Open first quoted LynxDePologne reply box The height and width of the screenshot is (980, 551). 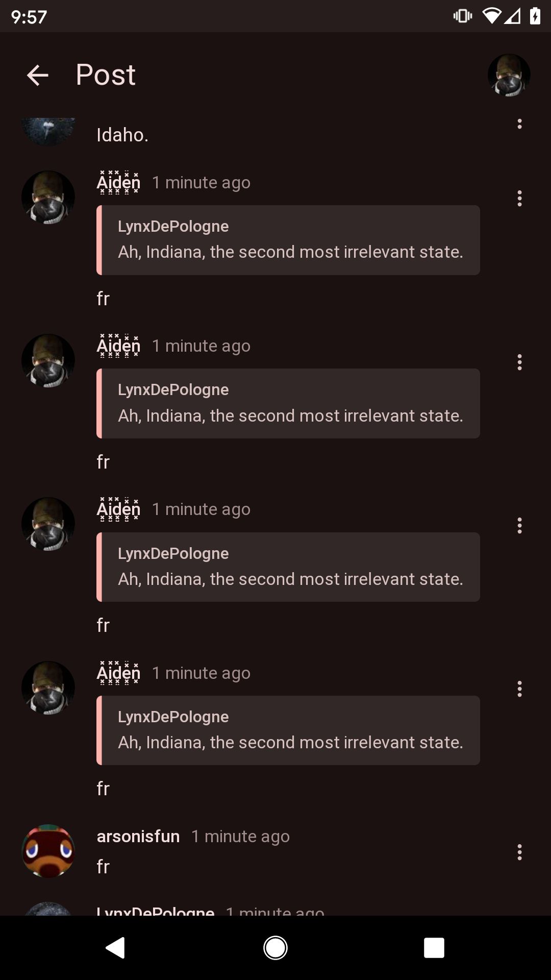click(x=288, y=240)
